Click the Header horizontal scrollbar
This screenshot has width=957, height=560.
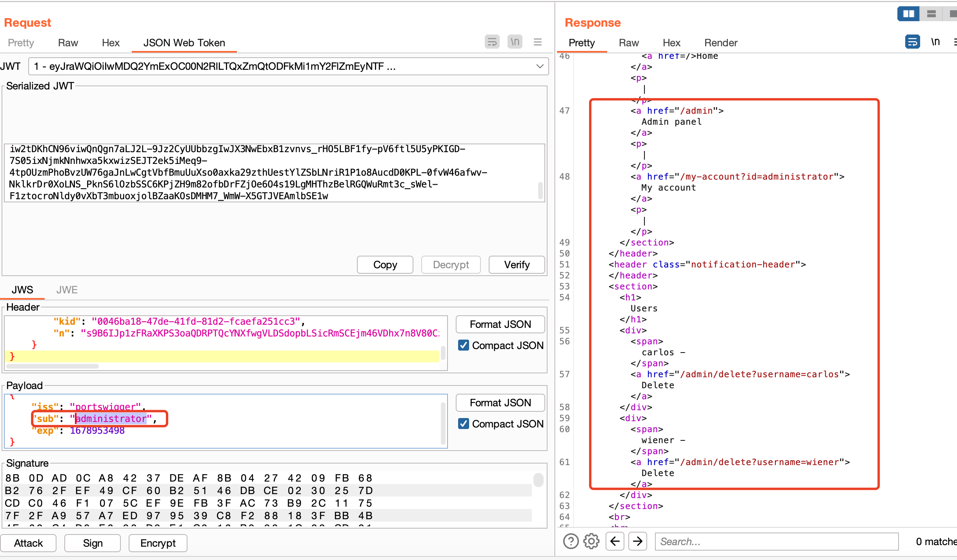coord(53,366)
